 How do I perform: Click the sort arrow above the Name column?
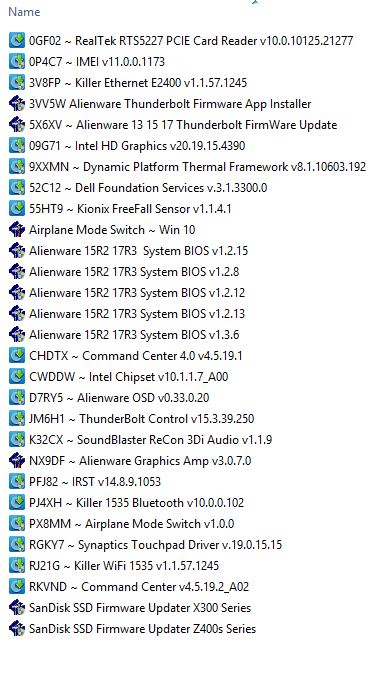[x=255, y=2]
